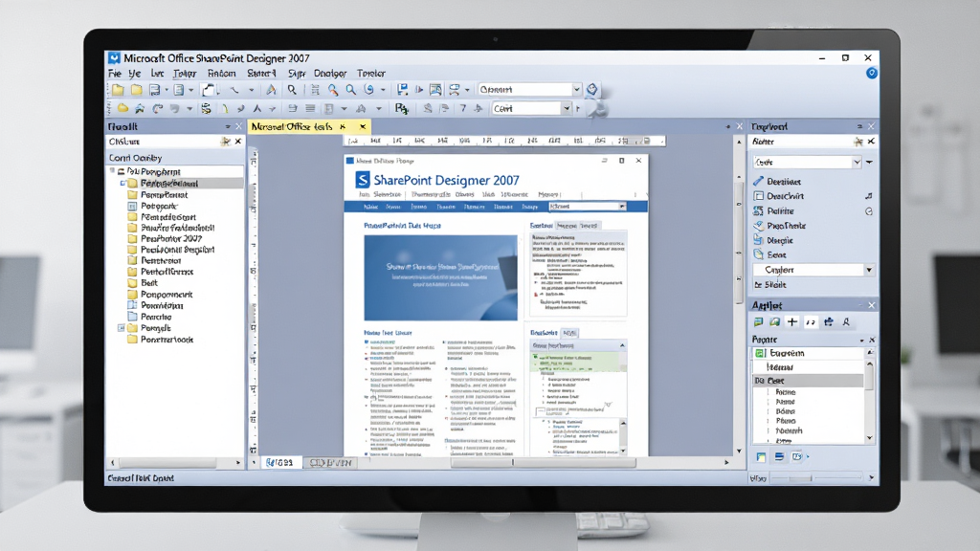Click the refresh arrow icon in second toolbar row
Viewport: 980px width, 551px height.
(x=158, y=109)
